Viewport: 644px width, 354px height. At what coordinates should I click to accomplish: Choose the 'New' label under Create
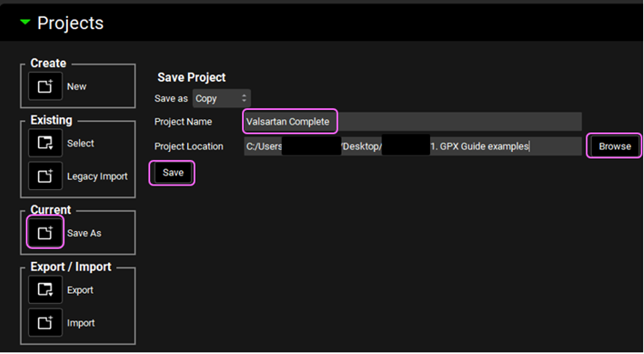tap(76, 87)
